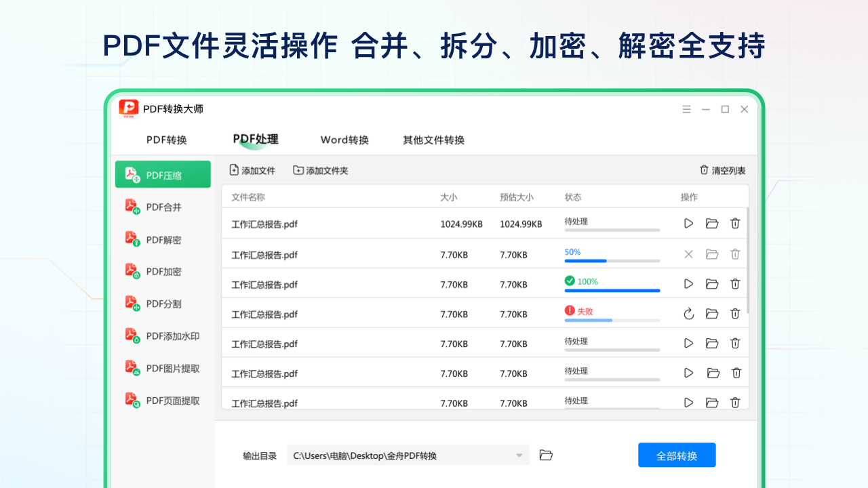Switch to the PDF解密 tool
This screenshot has height=488, width=868.
tap(163, 239)
